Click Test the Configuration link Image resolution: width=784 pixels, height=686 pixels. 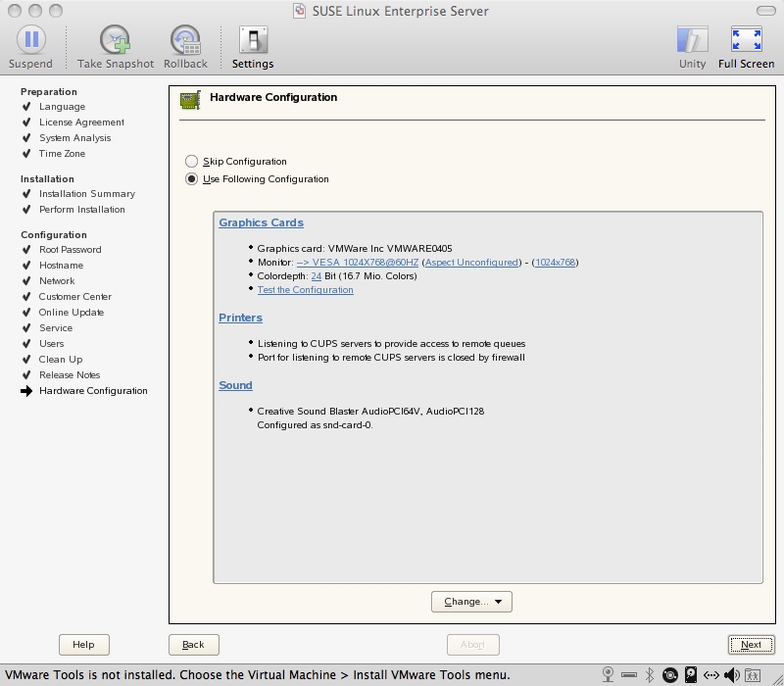point(306,290)
